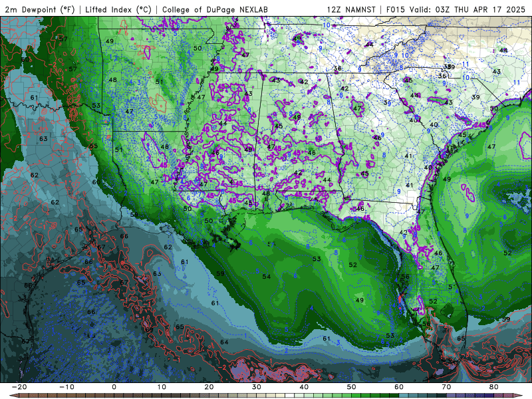The height and width of the screenshot is (399, 532).
Task: Select the "College of DuPage NEXLAB" credit text
Action: click(x=215, y=10)
